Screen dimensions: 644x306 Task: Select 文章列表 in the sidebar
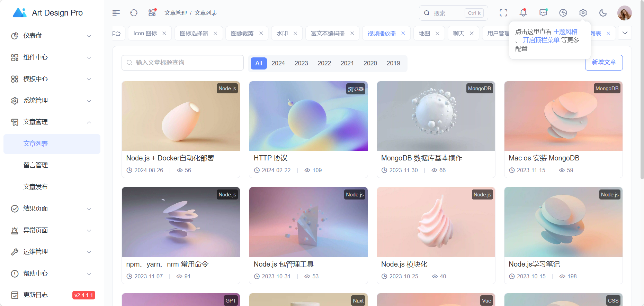pyautogui.click(x=52, y=144)
